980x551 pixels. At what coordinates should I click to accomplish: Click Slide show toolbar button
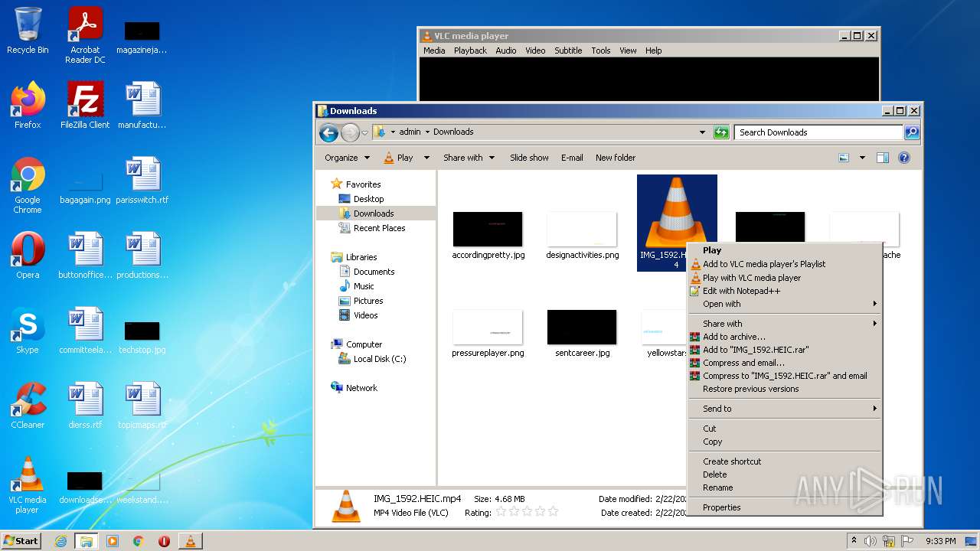point(529,158)
